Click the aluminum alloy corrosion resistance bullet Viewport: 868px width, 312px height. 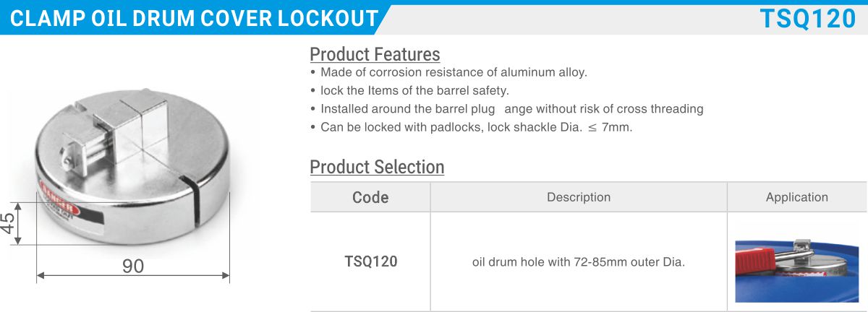click(448, 72)
